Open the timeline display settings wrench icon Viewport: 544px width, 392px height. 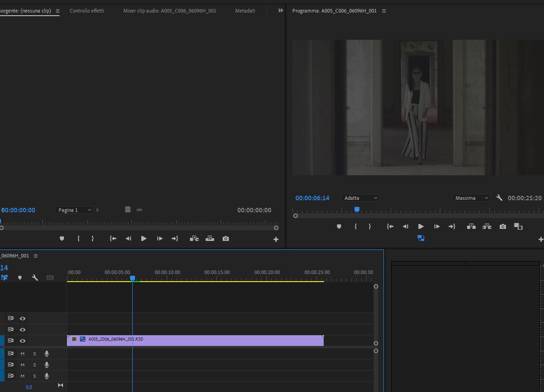click(34, 278)
